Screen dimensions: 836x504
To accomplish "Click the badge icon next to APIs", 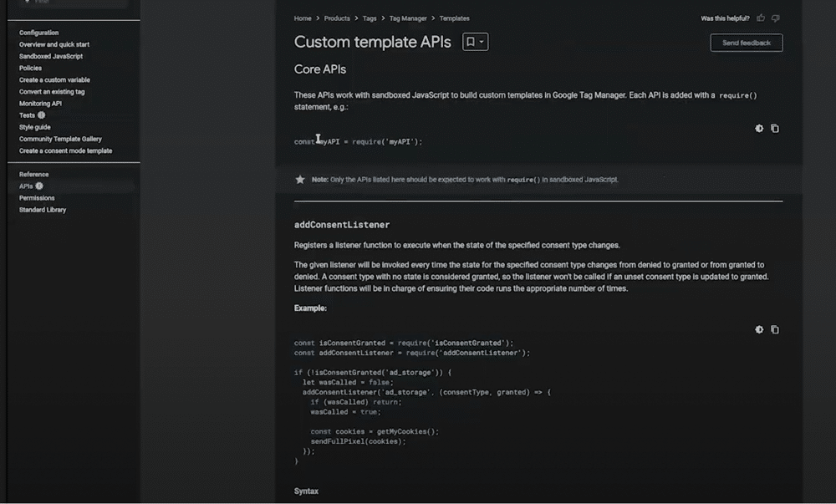I will [39, 186].
